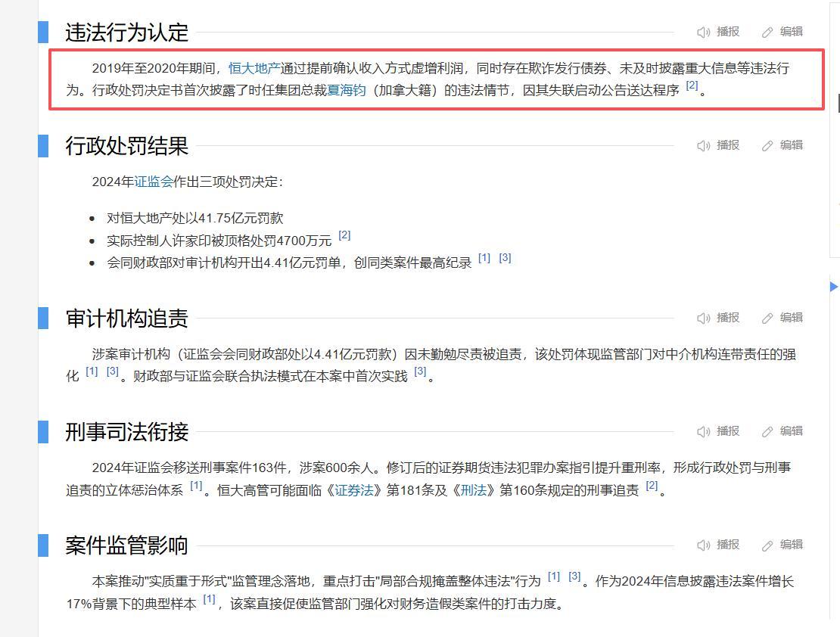Screen dimensions: 840x637
Task: Click pencil icon for 案件监管影响 section
Action: click(x=768, y=545)
